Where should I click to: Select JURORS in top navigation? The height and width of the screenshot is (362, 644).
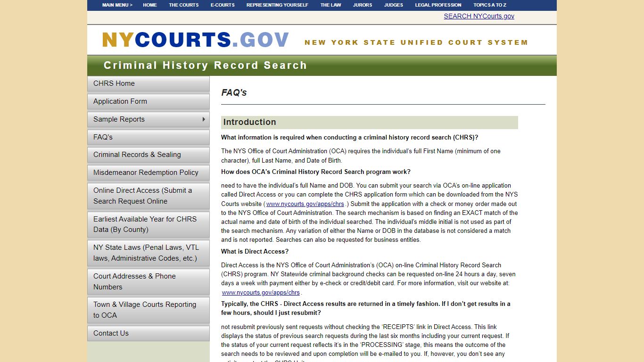tap(363, 5)
